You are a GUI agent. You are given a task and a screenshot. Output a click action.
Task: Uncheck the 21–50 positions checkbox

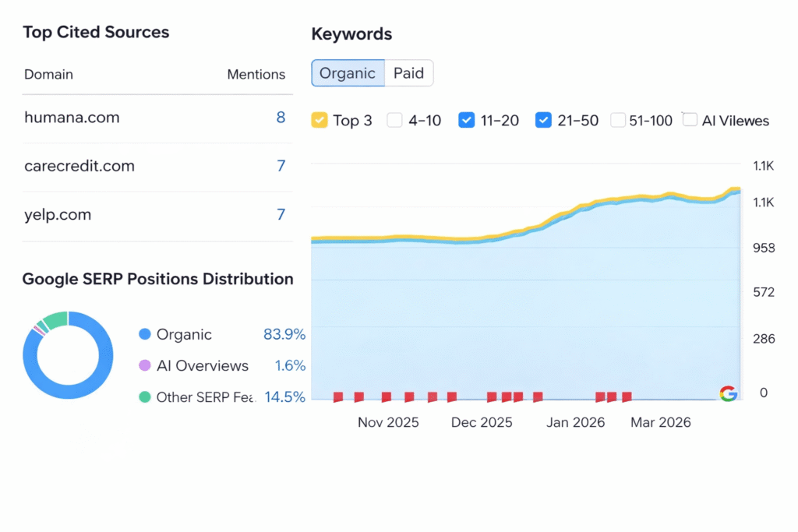coord(543,120)
